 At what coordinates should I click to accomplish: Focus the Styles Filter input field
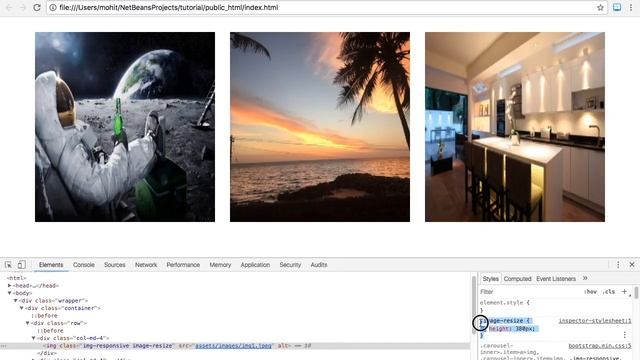[x=530, y=292]
